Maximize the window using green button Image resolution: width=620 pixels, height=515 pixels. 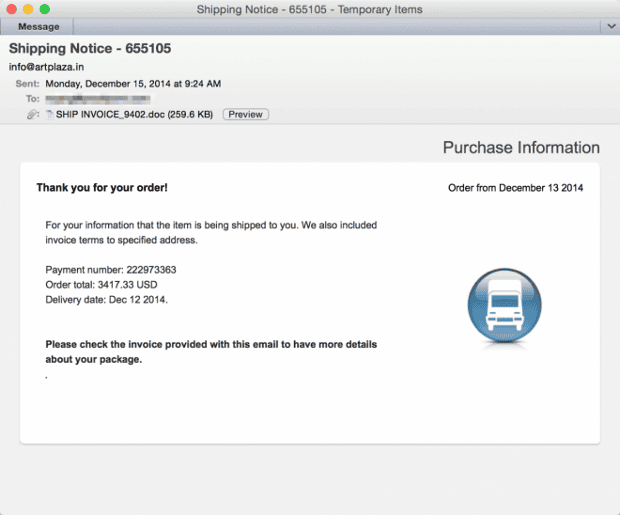pos(44,9)
